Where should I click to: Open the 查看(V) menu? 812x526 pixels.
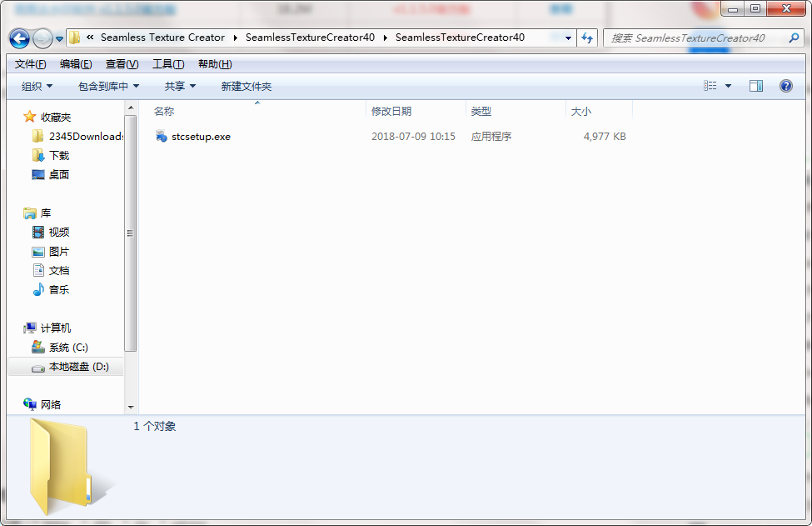122,64
